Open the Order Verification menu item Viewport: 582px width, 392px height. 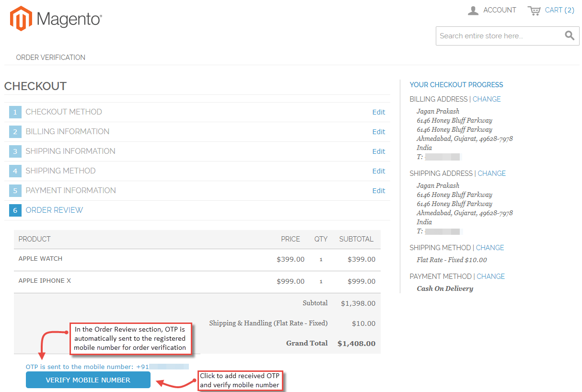50,57
